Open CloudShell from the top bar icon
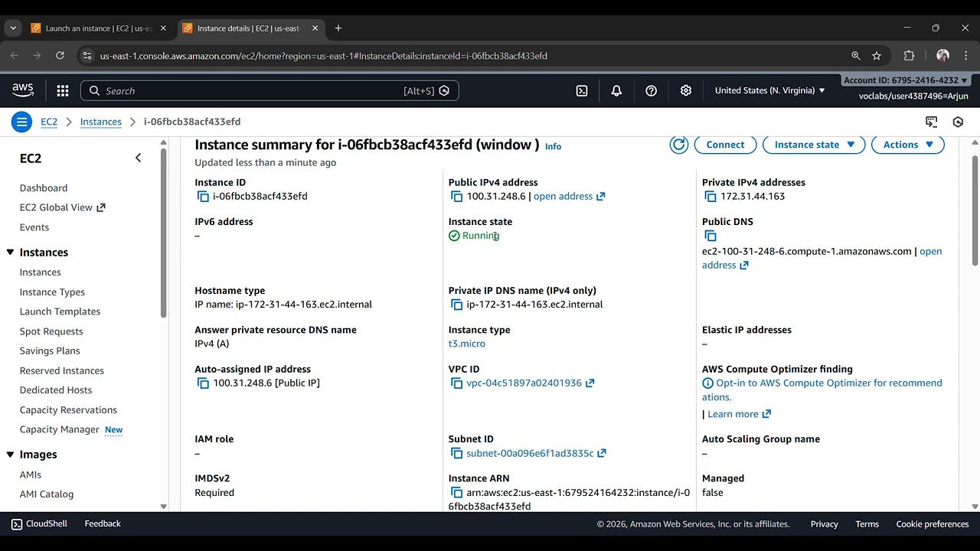This screenshot has width=980, height=551. [582, 91]
